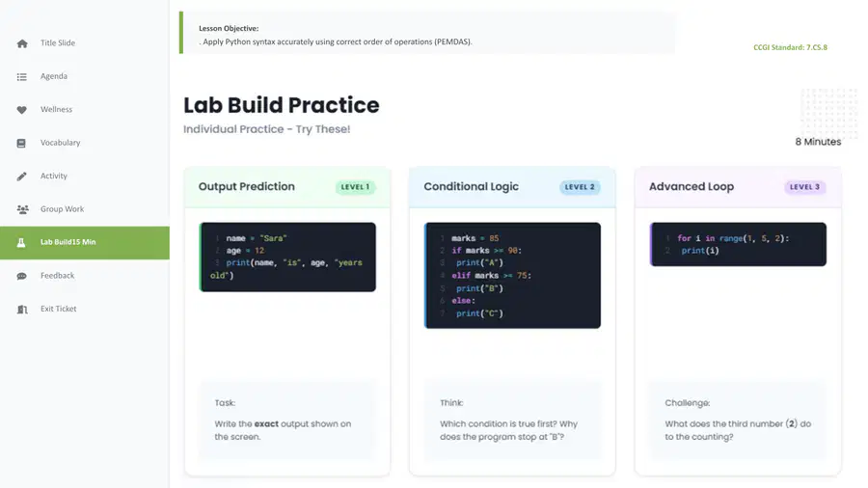The image size is (868, 488).
Task: Click the home icon beside Title Slide
Action: (22, 43)
